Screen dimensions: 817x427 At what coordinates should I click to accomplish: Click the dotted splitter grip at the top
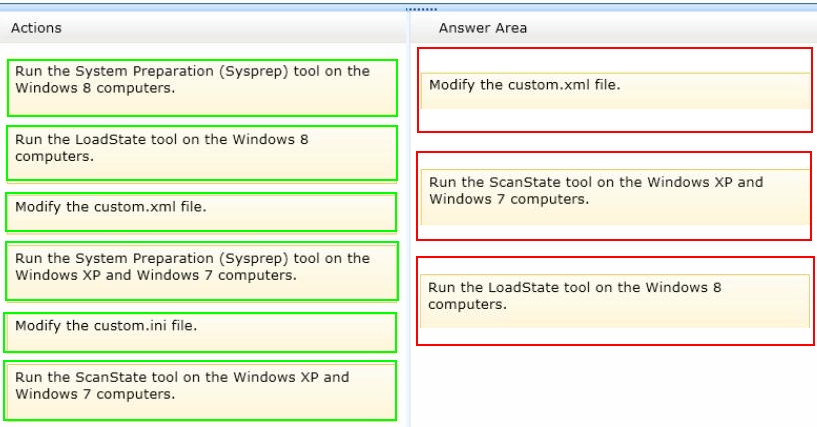(x=421, y=9)
